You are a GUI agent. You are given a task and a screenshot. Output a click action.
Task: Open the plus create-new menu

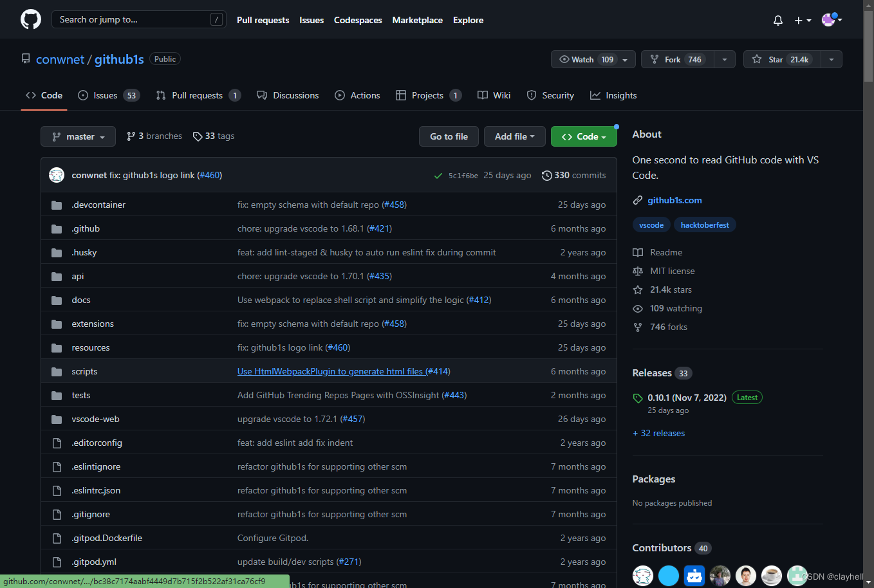click(x=803, y=21)
